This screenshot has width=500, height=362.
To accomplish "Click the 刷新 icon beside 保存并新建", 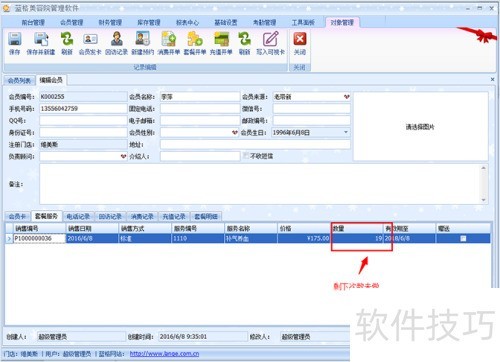I will (67, 39).
